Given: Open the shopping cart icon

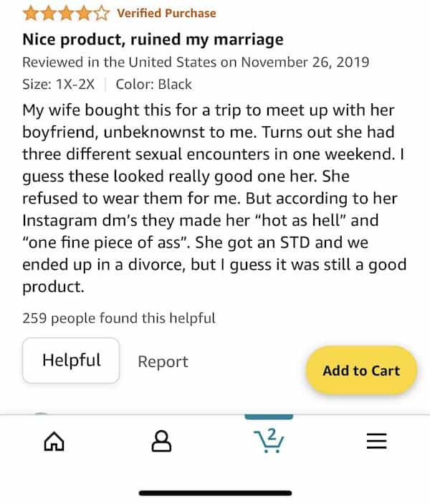Looking at the screenshot, I should pyautogui.click(x=269, y=440).
